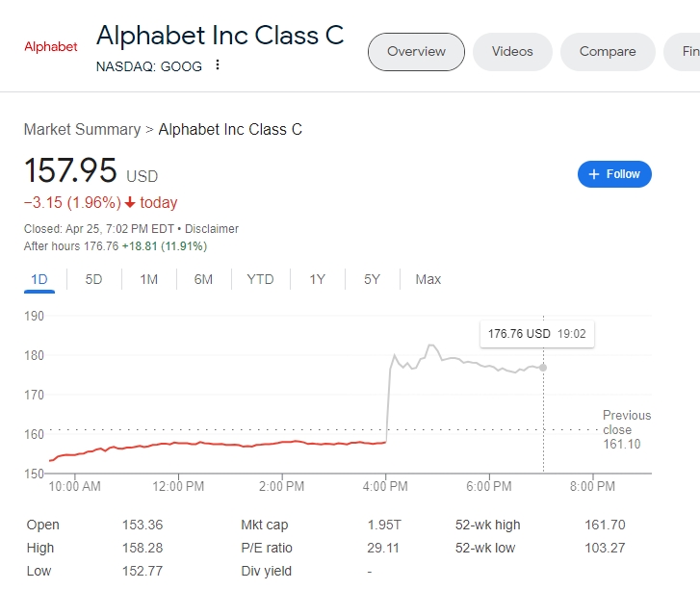Click the Follow button
The image size is (700, 590).
[x=614, y=174]
